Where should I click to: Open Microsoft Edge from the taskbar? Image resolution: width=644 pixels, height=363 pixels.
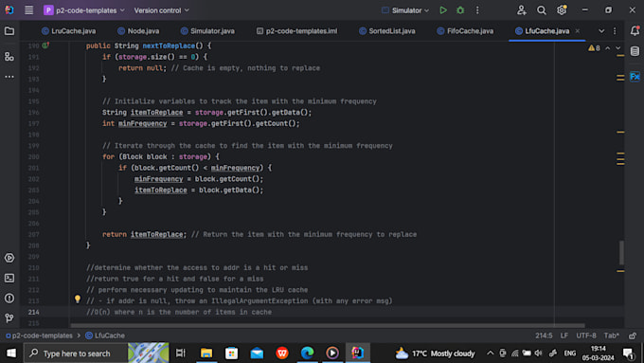pos(307,354)
